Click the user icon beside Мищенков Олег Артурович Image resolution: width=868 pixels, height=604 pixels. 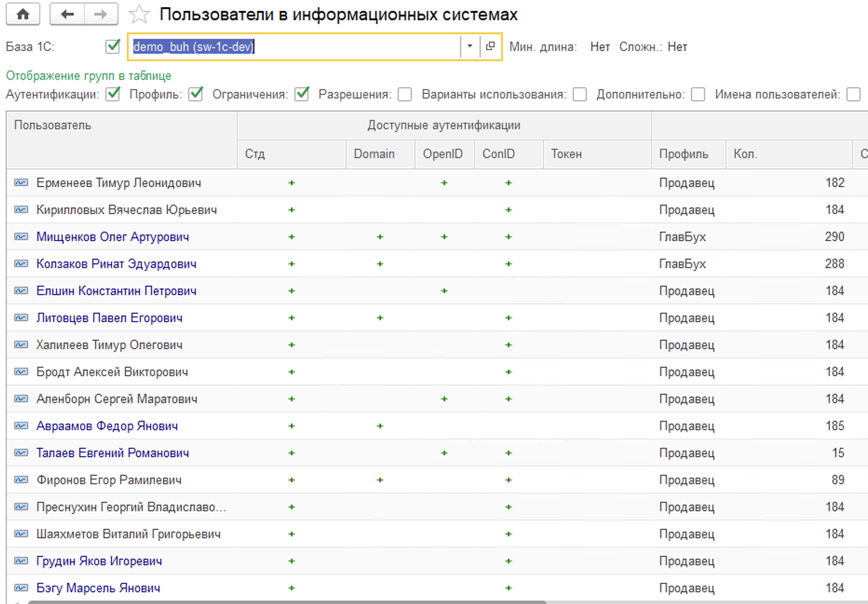pyautogui.click(x=21, y=237)
